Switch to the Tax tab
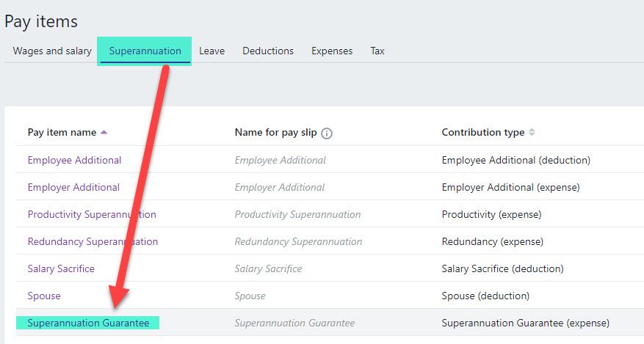 [377, 51]
